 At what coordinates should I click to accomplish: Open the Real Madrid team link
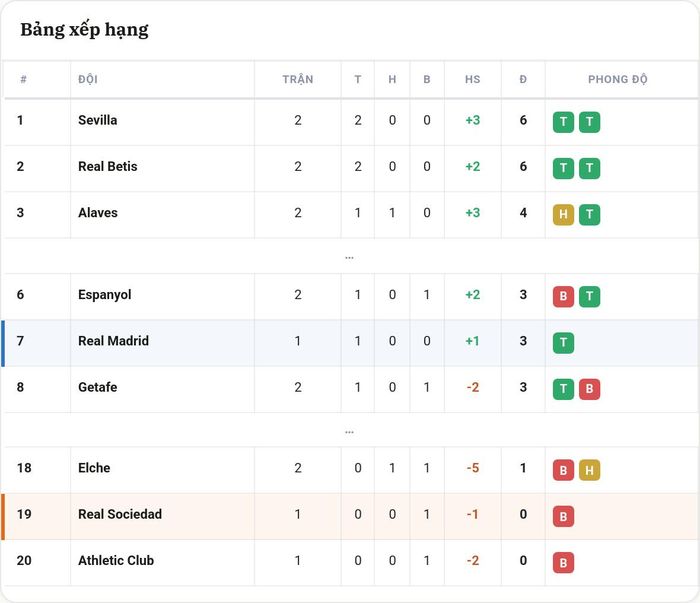tap(113, 341)
